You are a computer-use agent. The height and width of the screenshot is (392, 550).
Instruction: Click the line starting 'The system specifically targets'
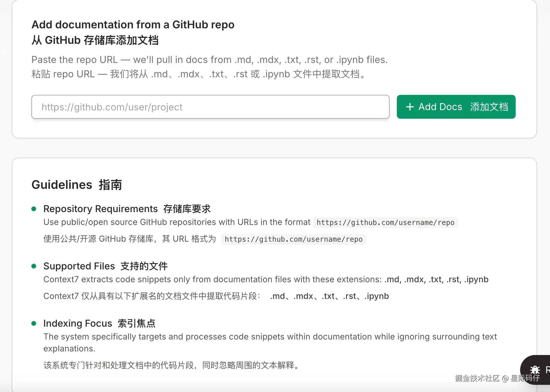(x=270, y=342)
